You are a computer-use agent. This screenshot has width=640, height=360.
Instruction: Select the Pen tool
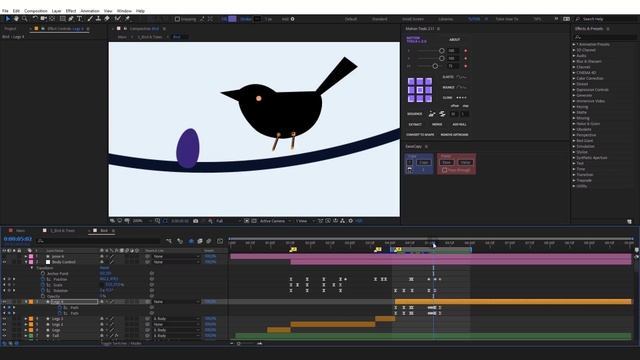point(71,19)
